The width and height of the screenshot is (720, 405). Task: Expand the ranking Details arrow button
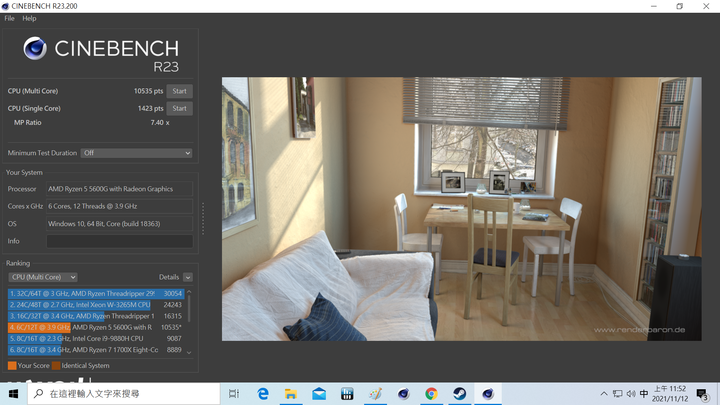188,277
